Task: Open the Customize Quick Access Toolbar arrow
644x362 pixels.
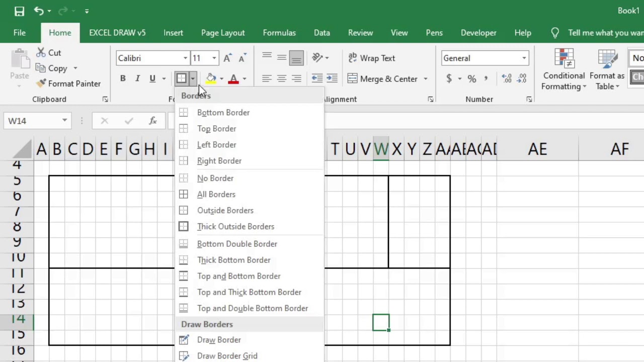Action: pos(87,11)
